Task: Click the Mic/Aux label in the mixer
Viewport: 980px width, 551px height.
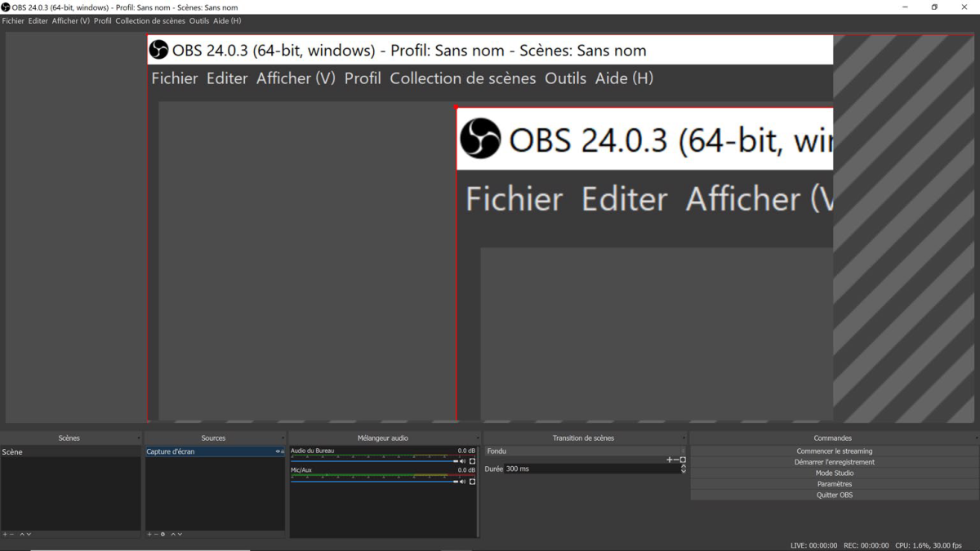Action: (301, 470)
